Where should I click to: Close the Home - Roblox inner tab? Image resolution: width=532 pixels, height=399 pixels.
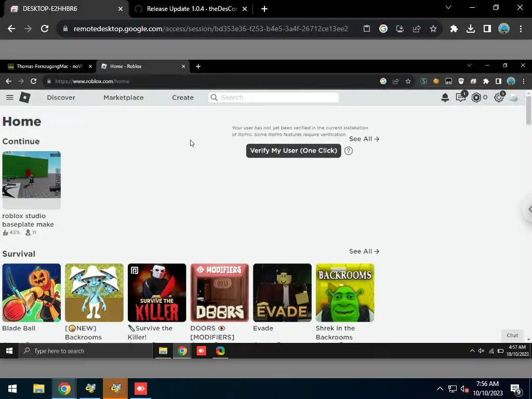point(183,66)
